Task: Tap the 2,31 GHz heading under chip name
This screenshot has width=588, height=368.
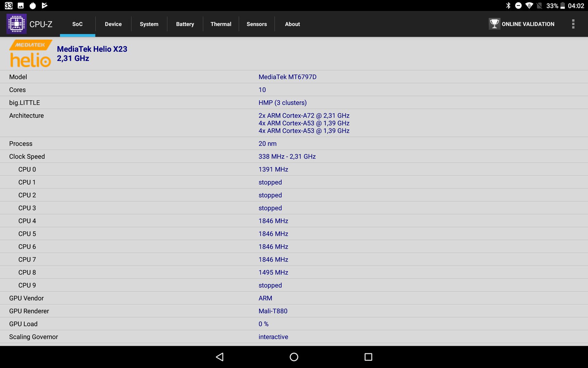Action: (x=73, y=59)
